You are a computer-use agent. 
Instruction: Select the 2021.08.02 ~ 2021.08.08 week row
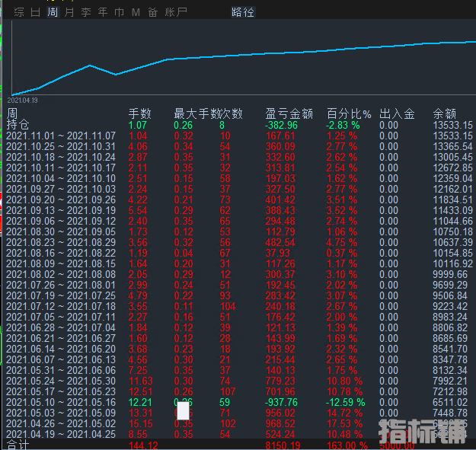(239, 274)
